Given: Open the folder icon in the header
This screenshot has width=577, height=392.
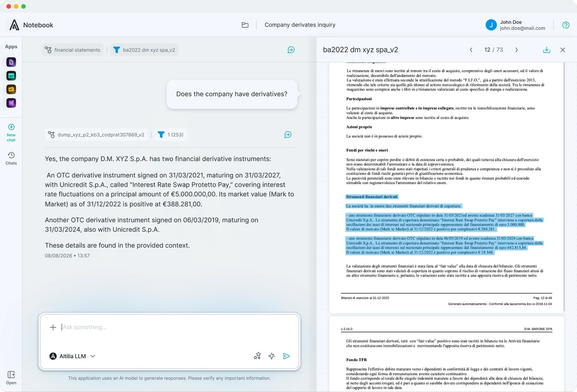Looking at the screenshot, I should click(x=245, y=25).
